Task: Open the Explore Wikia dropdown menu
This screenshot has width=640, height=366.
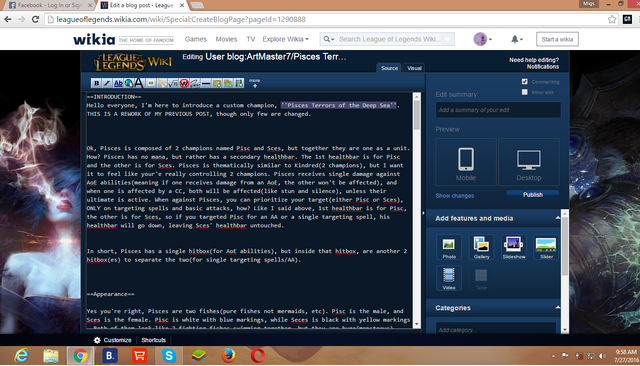Action: [x=285, y=39]
